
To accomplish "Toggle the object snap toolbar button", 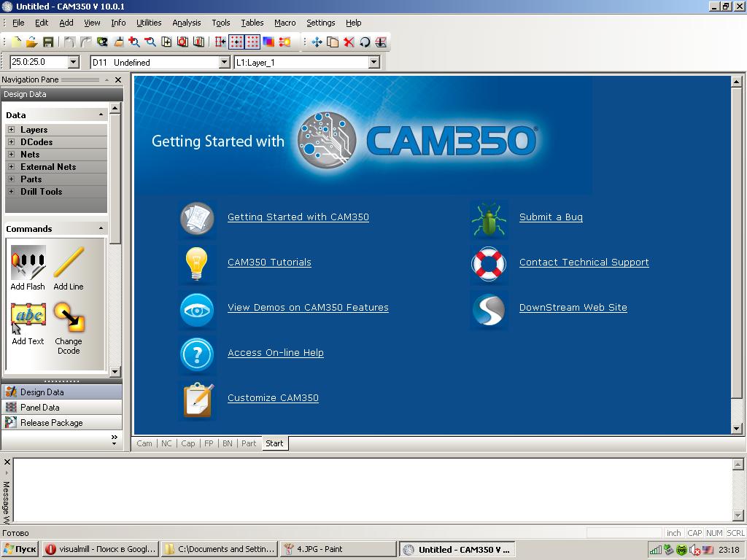I will (x=220, y=42).
